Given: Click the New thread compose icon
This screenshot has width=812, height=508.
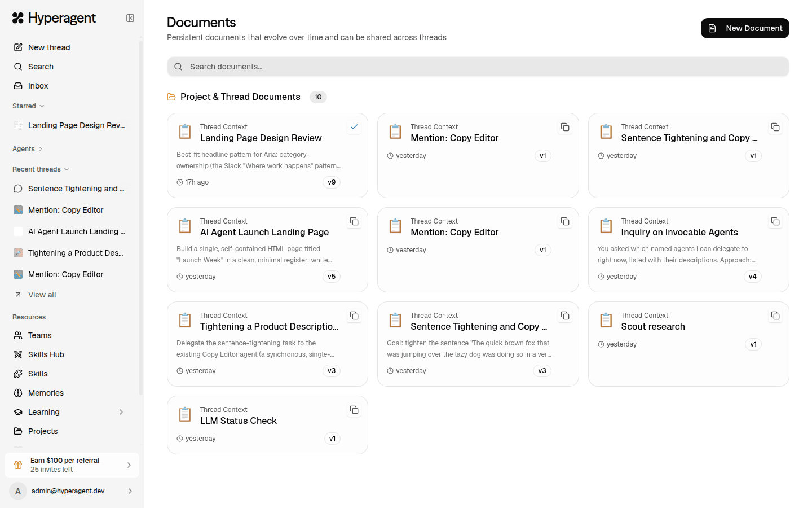Looking at the screenshot, I should point(18,47).
